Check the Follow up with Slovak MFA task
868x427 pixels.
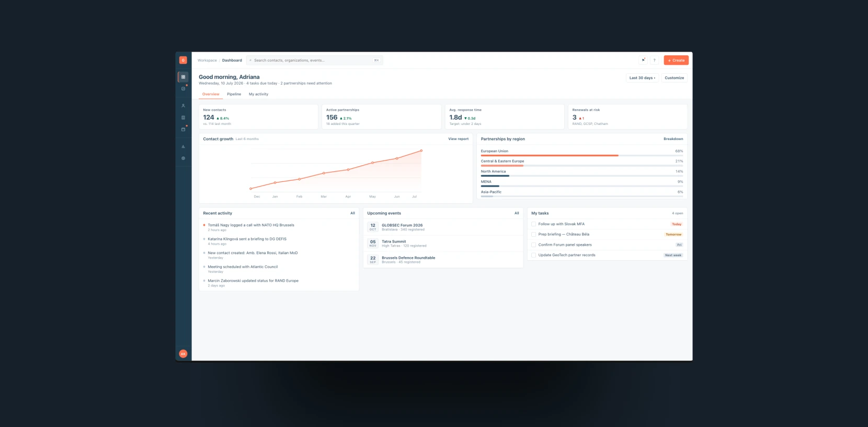click(533, 224)
